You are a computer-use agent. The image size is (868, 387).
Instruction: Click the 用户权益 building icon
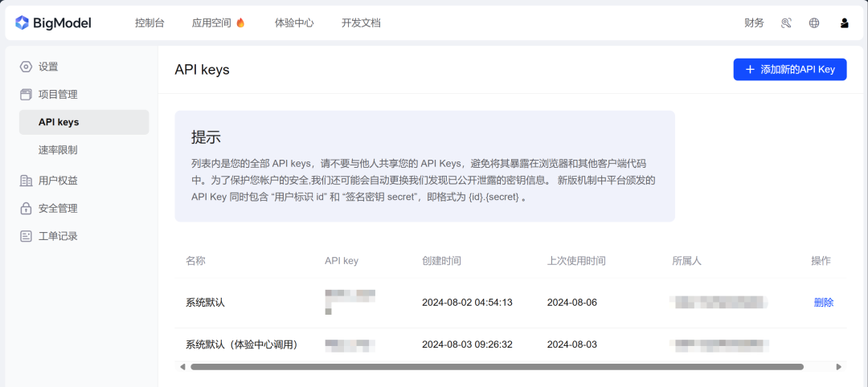[x=26, y=181]
